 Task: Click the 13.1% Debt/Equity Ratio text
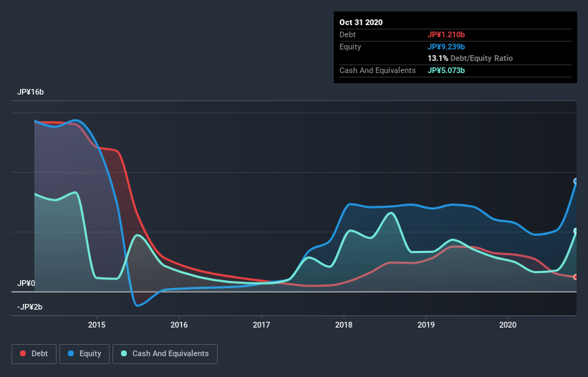pyautogui.click(x=471, y=59)
